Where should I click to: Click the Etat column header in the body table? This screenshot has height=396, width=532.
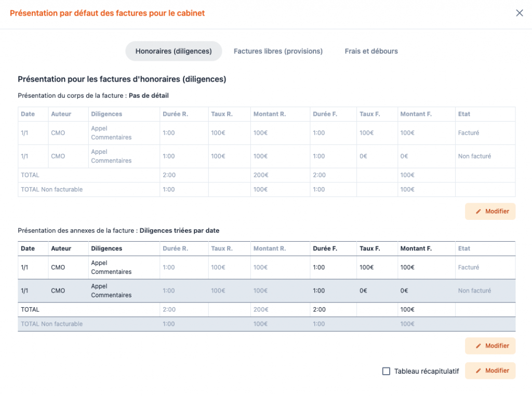pyautogui.click(x=464, y=114)
